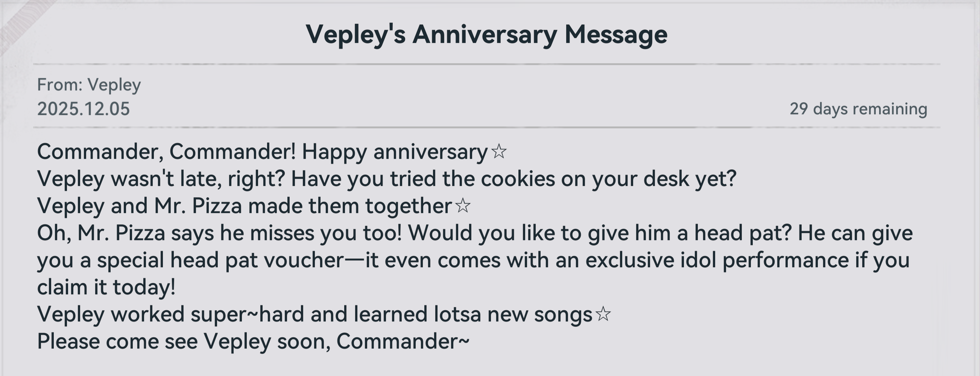Click "Would you like to give him a head pat?"
The width and height of the screenshot is (980, 376).
[x=600, y=233]
